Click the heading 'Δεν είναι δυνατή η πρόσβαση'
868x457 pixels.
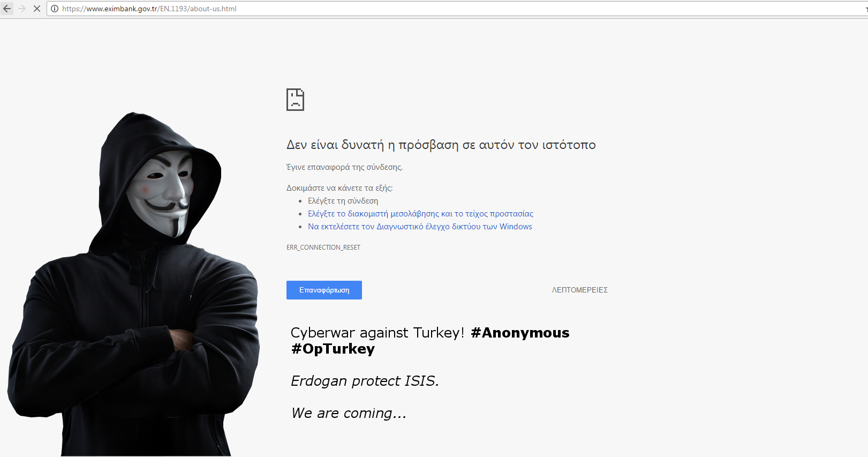point(441,145)
